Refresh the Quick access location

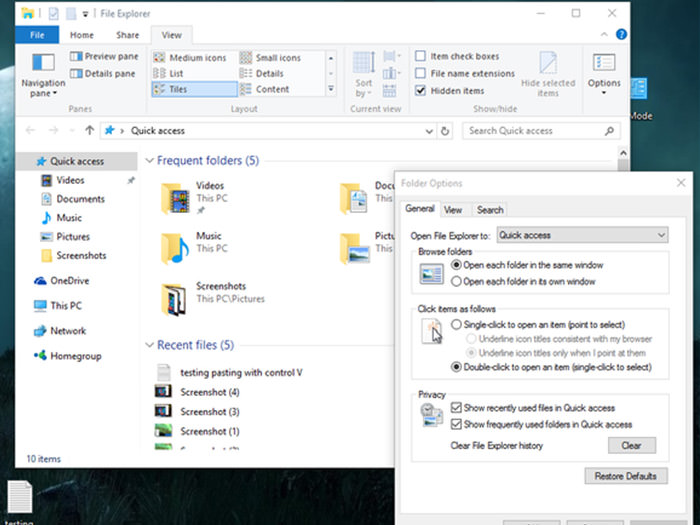click(445, 130)
